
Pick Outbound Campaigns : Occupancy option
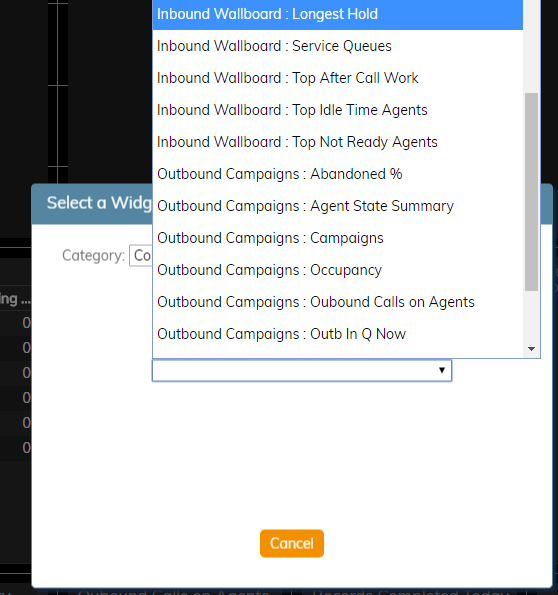pyautogui.click(x=337, y=270)
